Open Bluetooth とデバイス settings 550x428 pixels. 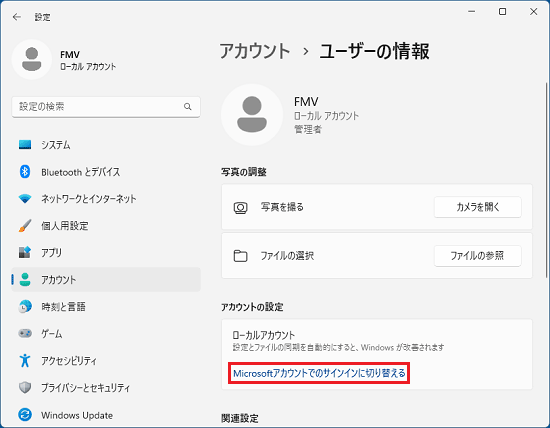pyautogui.click(x=106, y=172)
